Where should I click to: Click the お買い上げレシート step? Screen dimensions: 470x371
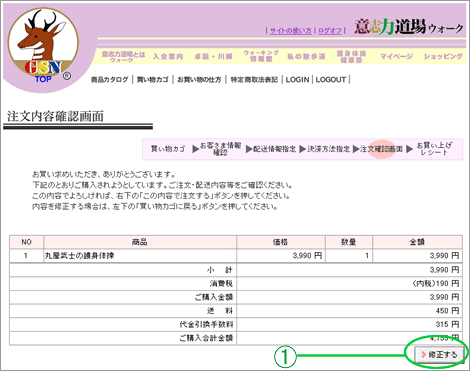point(434,149)
